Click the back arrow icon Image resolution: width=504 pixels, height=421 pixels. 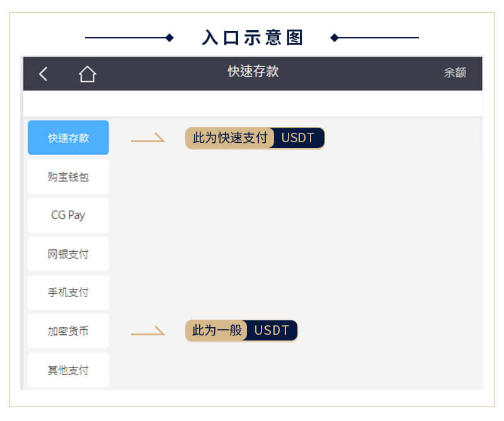(43, 74)
